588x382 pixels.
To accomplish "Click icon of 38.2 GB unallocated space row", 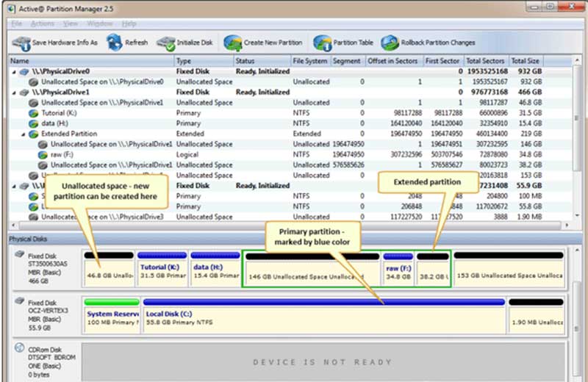I will 43,165.
